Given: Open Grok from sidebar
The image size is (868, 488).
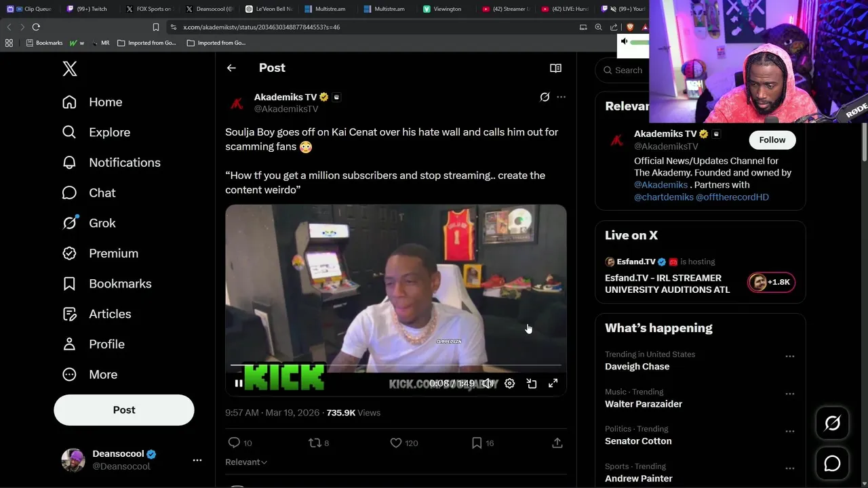Looking at the screenshot, I should tap(89, 223).
